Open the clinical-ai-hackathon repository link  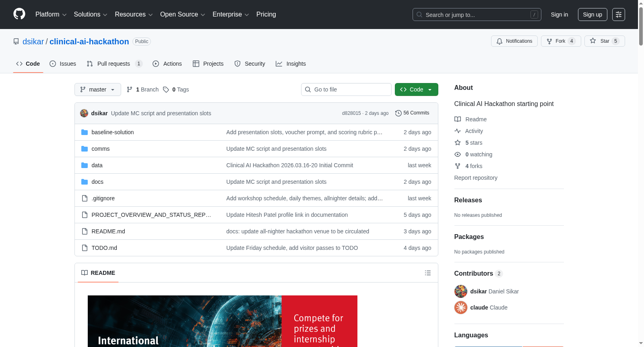tap(89, 42)
